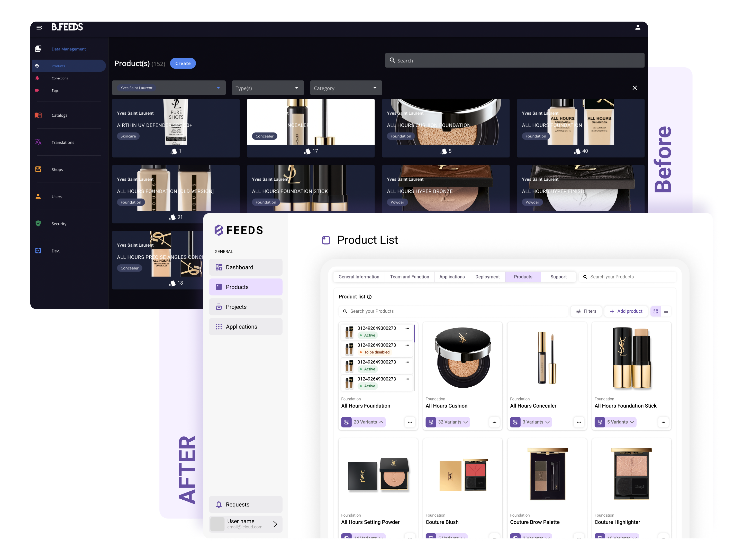This screenshot has width=743, height=560.
Task: Open the Dev. gear icon
Action: 38,251
